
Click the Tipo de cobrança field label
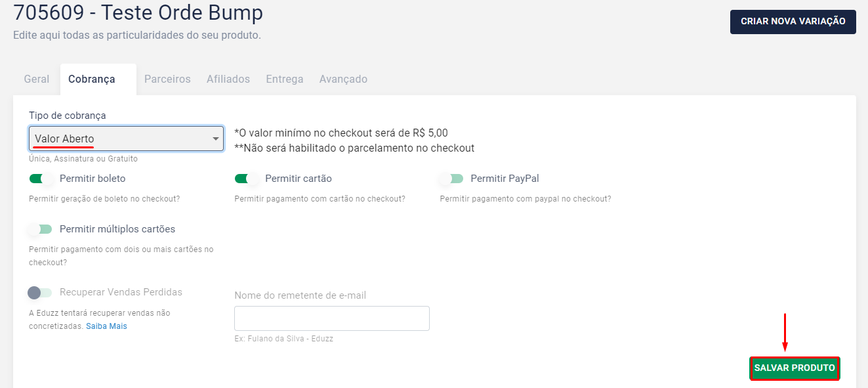68,116
